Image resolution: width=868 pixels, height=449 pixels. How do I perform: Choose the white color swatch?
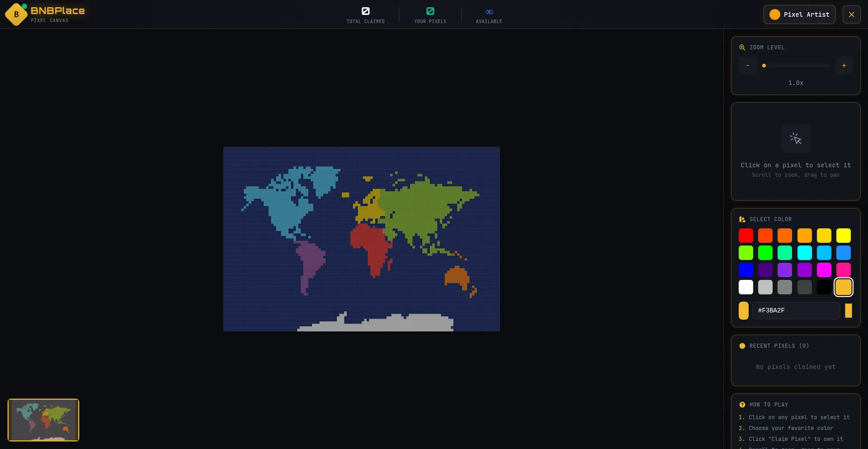tap(745, 287)
